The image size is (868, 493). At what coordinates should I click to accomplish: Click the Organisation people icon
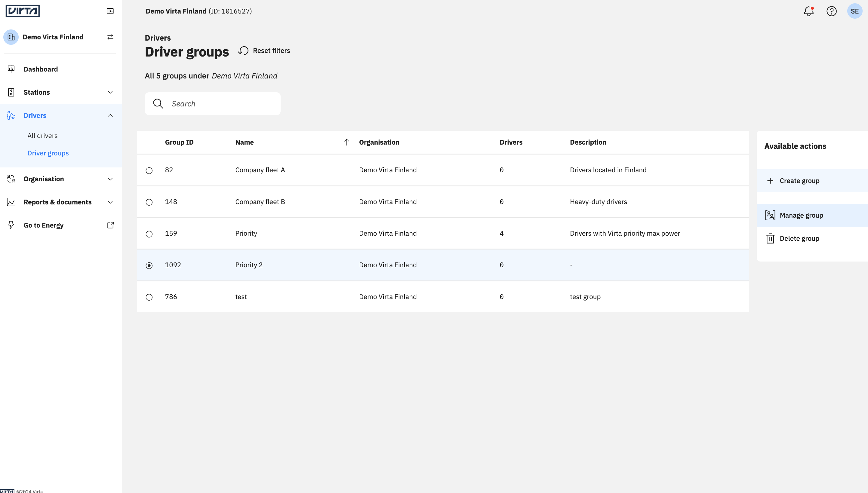pos(11,179)
